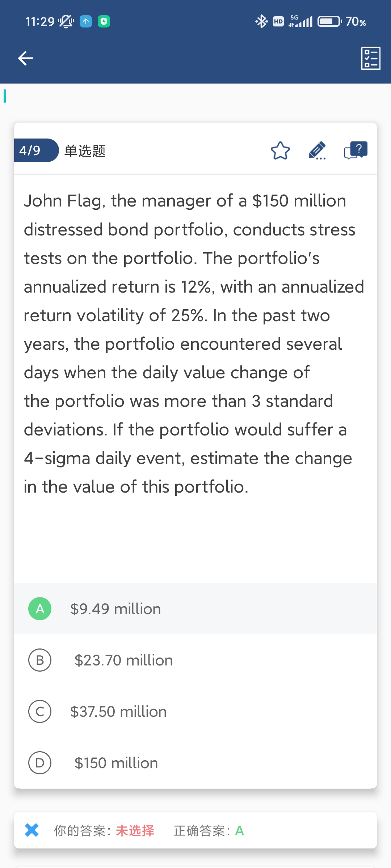Tap the muted bell status icon
This screenshot has width=391, height=868.
tap(66, 22)
